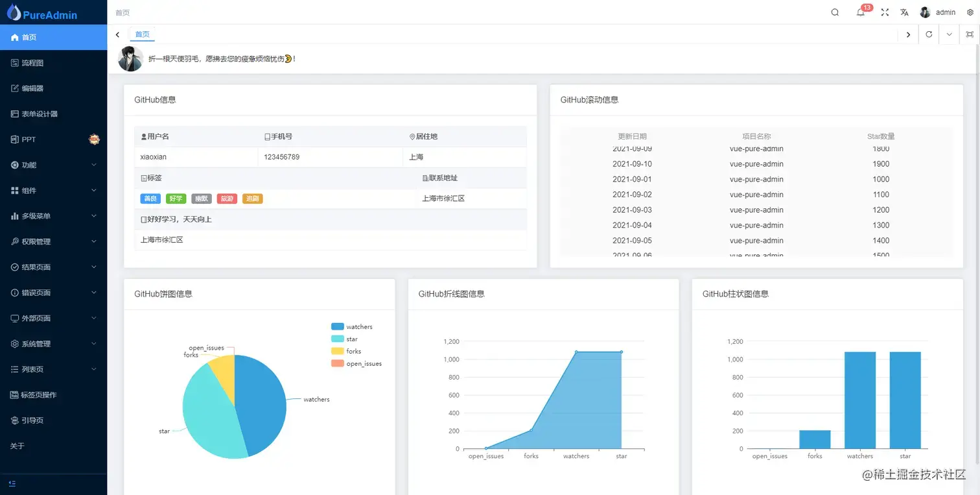Toggle the forks legend item in pie chart
This screenshot has width=980, height=495.
click(x=346, y=352)
